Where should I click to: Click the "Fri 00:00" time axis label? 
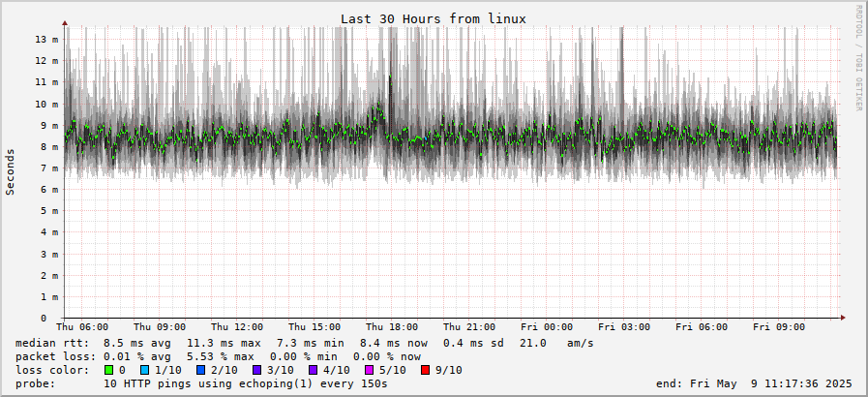[547, 327]
